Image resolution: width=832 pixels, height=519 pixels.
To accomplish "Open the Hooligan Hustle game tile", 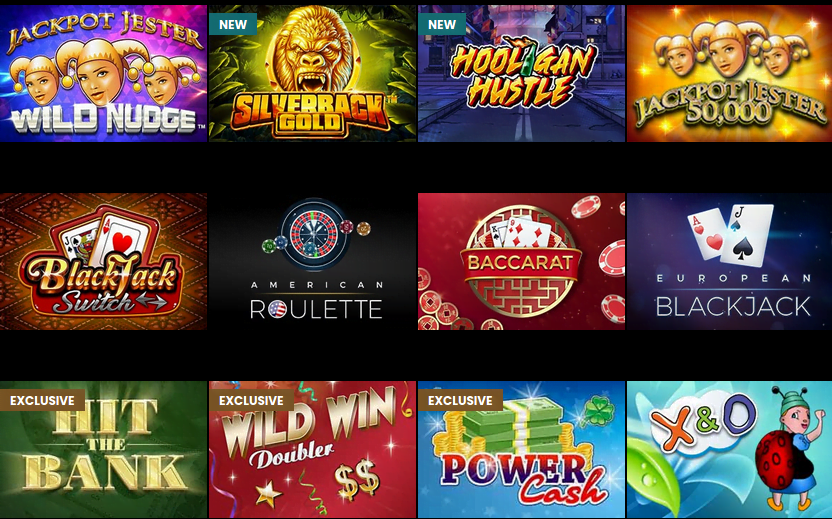I will point(522,73).
